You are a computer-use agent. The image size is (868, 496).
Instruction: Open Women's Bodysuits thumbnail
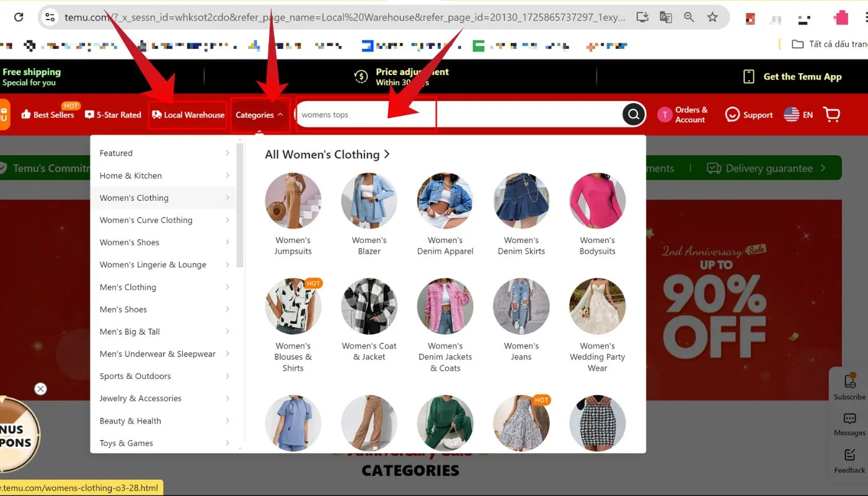coord(598,201)
